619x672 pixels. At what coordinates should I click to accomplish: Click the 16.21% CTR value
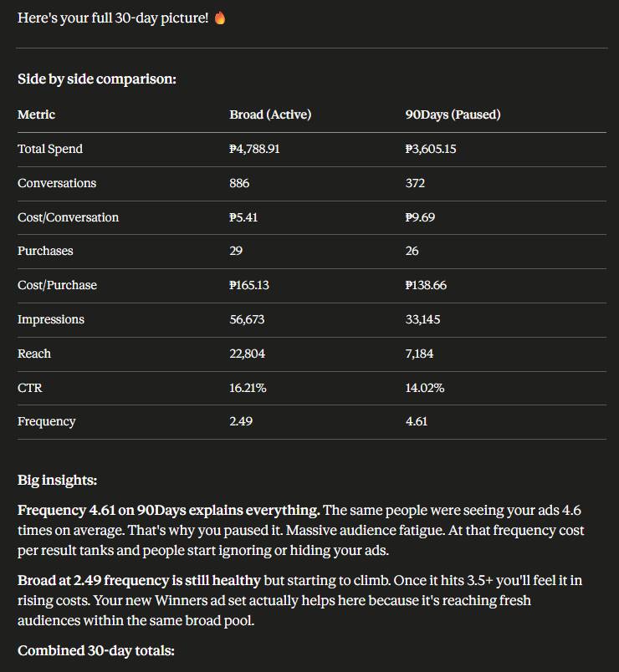(248, 388)
